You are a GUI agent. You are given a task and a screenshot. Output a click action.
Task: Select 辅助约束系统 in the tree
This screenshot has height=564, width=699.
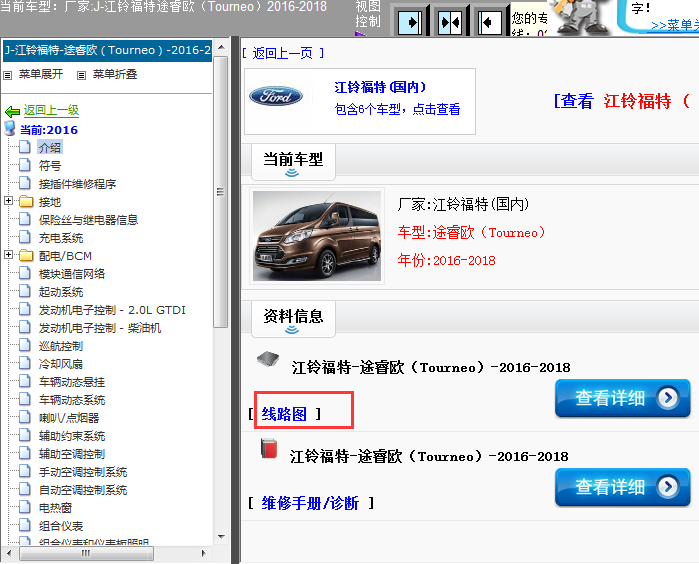tap(72, 436)
